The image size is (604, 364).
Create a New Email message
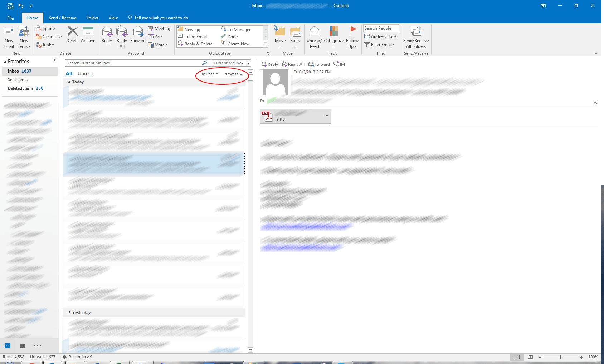pyautogui.click(x=8, y=37)
